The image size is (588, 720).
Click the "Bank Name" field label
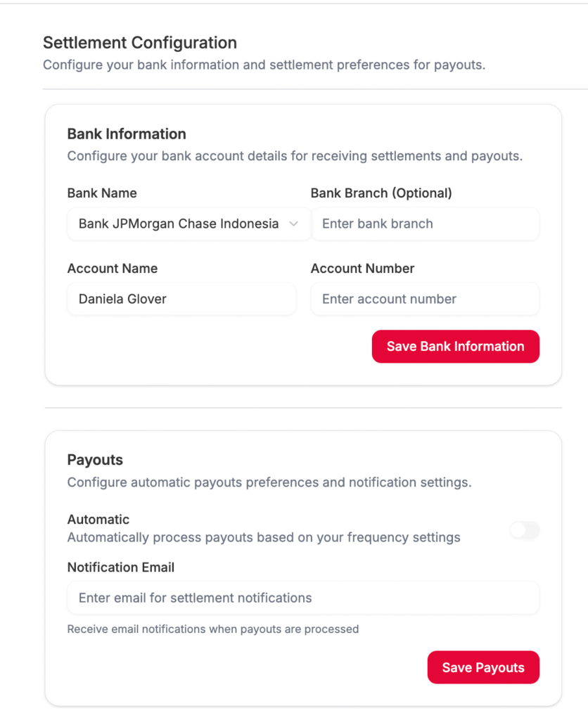click(102, 193)
